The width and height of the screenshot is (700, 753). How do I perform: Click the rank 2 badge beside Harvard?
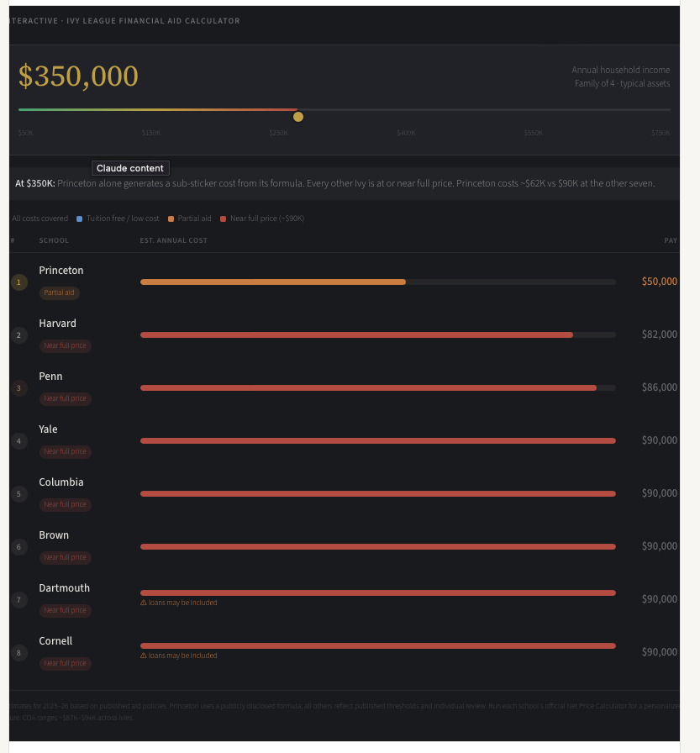click(x=19, y=335)
